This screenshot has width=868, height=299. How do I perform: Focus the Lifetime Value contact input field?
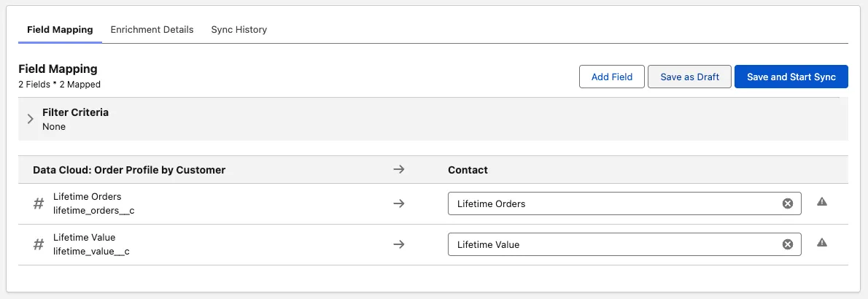click(613, 244)
